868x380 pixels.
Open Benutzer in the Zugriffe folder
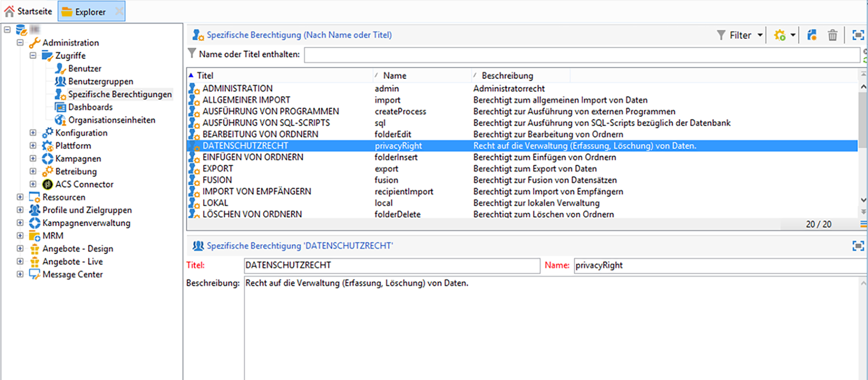84,69
